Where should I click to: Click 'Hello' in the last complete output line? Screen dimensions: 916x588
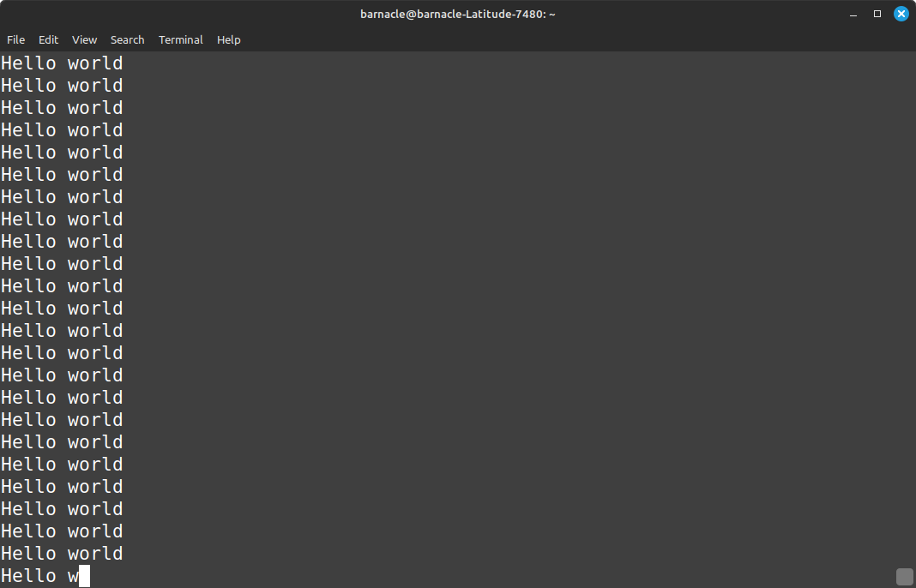[x=28, y=554]
